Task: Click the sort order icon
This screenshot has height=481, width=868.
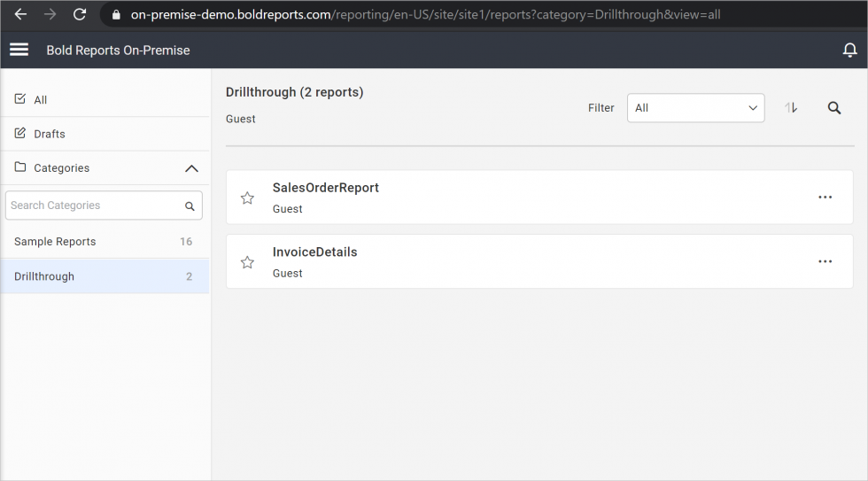Action: coord(791,108)
